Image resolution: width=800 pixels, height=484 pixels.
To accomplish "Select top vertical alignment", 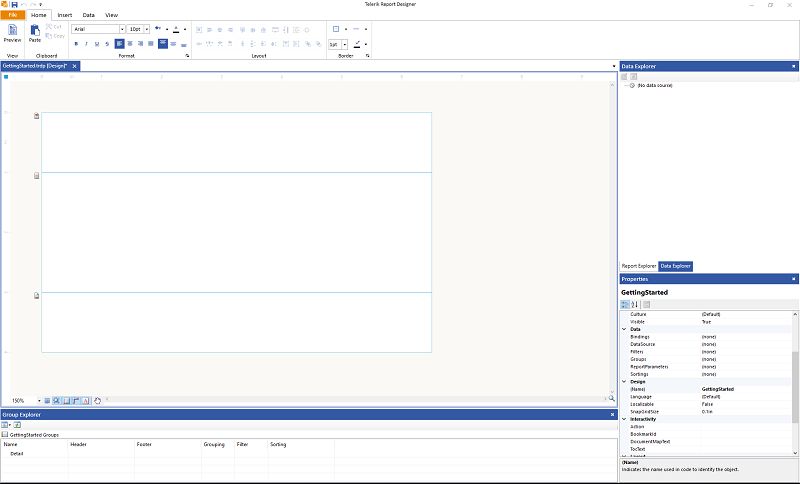I will coord(163,44).
